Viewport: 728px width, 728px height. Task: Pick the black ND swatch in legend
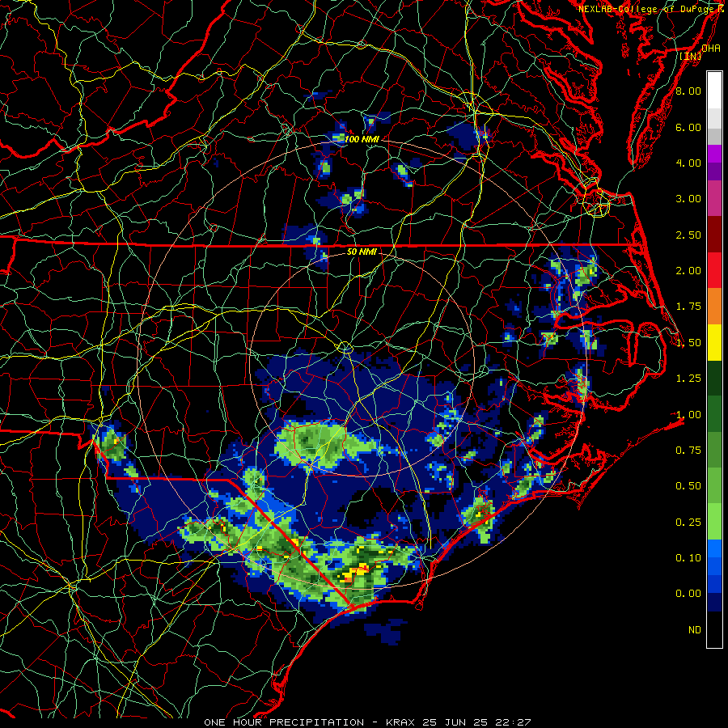pos(714,629)
